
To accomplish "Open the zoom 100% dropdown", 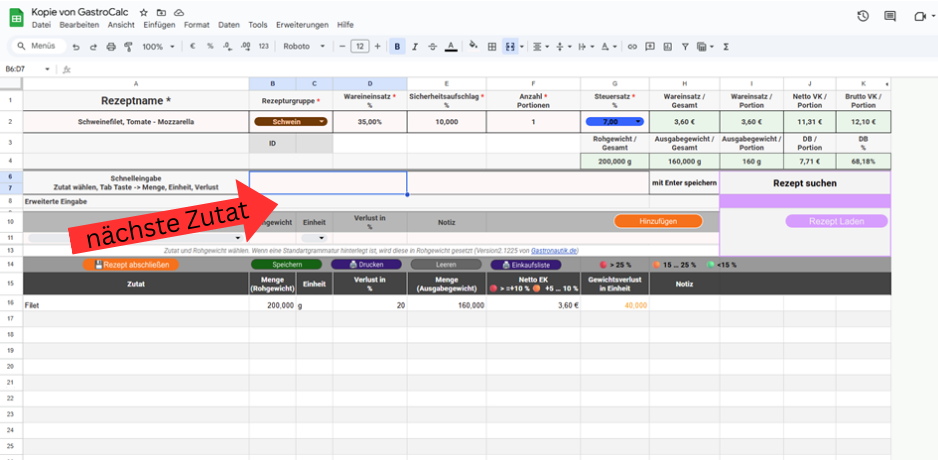I will click(158, 47).
